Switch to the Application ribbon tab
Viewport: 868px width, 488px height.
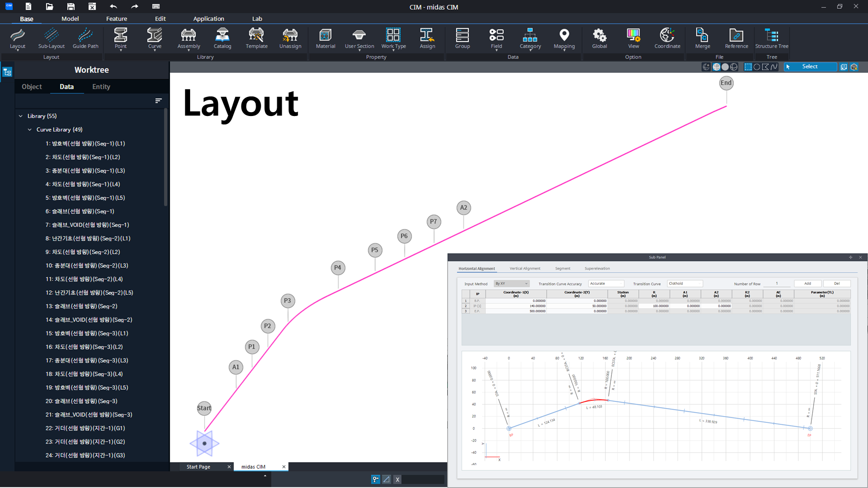click(x=209, y=19)
